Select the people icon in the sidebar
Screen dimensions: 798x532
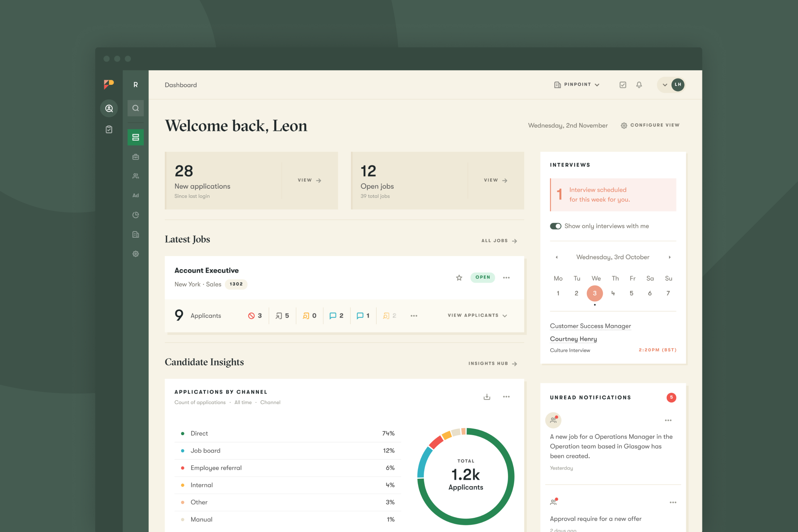click(135, 176)
